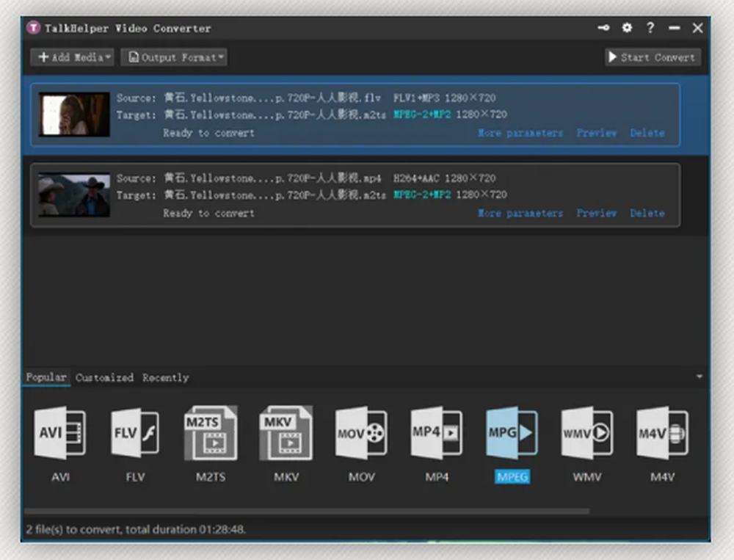Click Ready to convert in the .mp4 item

[208, 213]
